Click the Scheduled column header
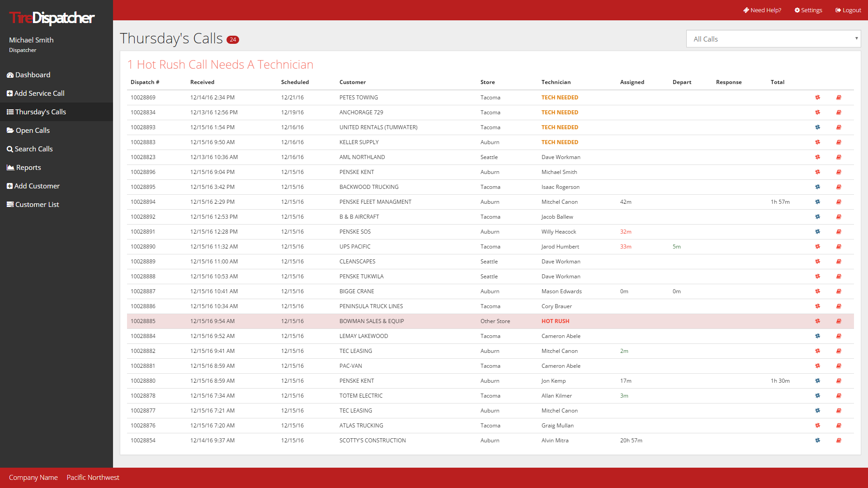This screenshot has height=488, width=868. coord(295,82)
